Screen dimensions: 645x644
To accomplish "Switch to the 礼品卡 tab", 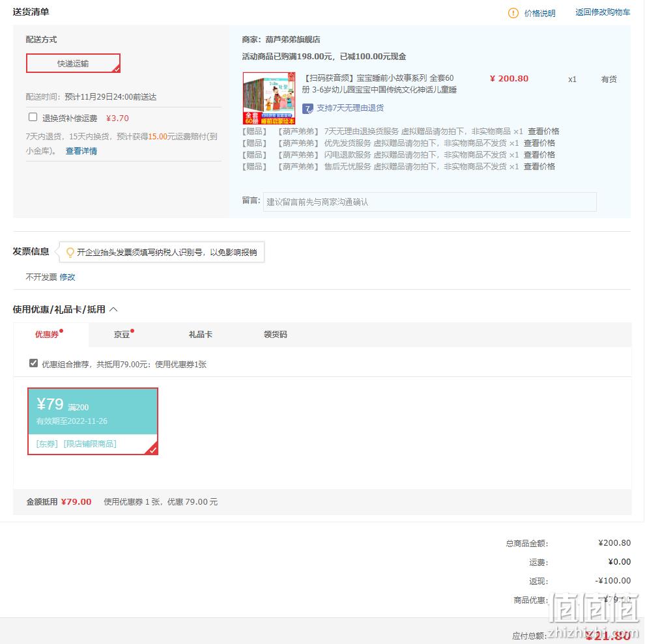I will [200, 334].
